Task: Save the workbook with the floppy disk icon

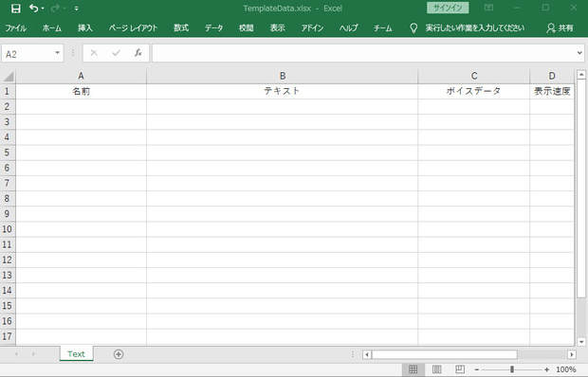Action: (x=16, y=9)
